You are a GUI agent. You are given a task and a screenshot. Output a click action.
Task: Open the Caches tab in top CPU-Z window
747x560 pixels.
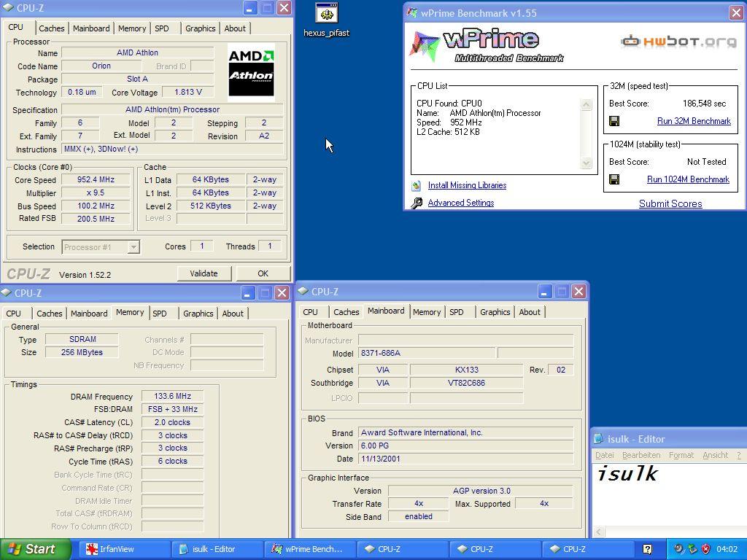(x=52, y=28)
